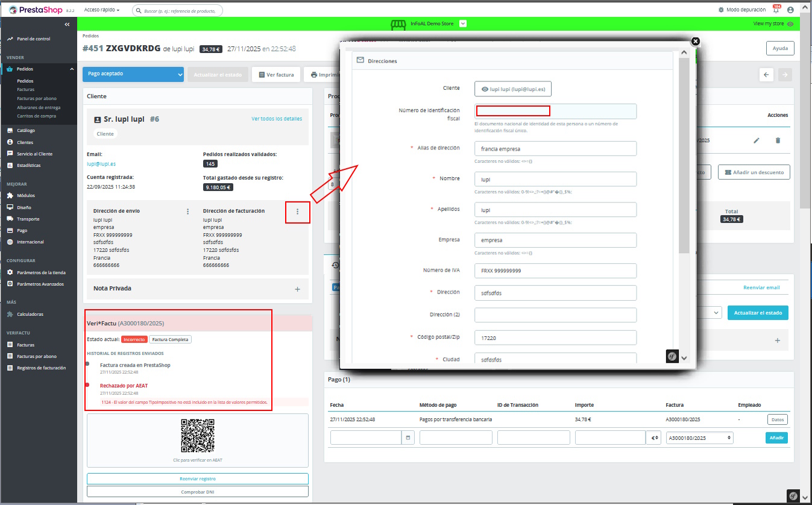Close the Direcciones modal popup
The image size is (812, 505).
tap(695, 41)
